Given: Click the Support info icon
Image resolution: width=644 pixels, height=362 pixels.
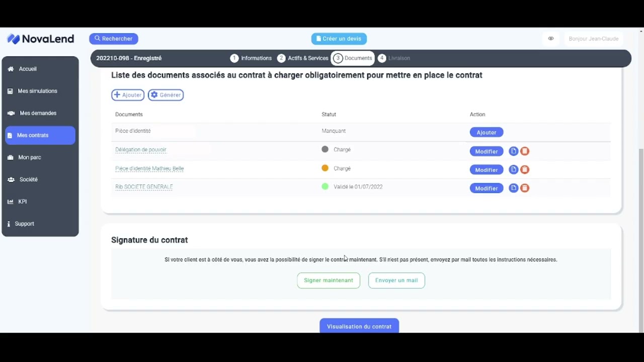Looking at the screenshot, I should [x=9, y=224].
